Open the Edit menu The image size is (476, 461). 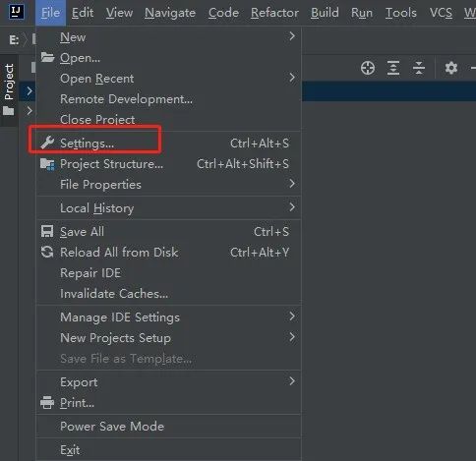pyautogui.click(x=83, y=13)
